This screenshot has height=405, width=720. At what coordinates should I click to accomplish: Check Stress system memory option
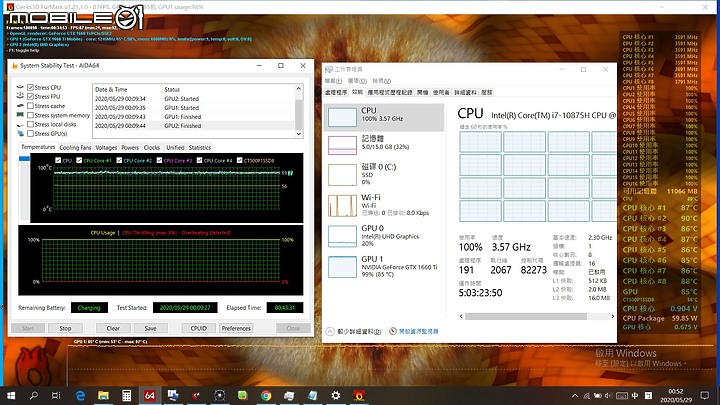[x=30, y=115]
